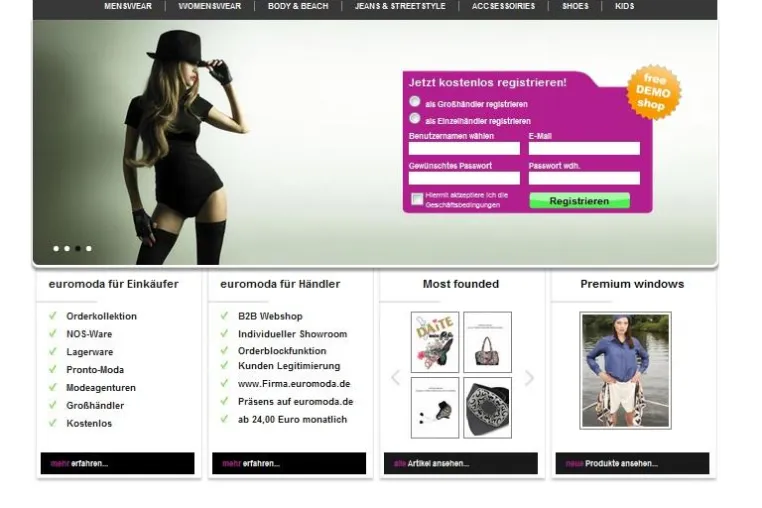Focus the 'Passwort wdh.' field
762x508 pixels.
point(584,178)
